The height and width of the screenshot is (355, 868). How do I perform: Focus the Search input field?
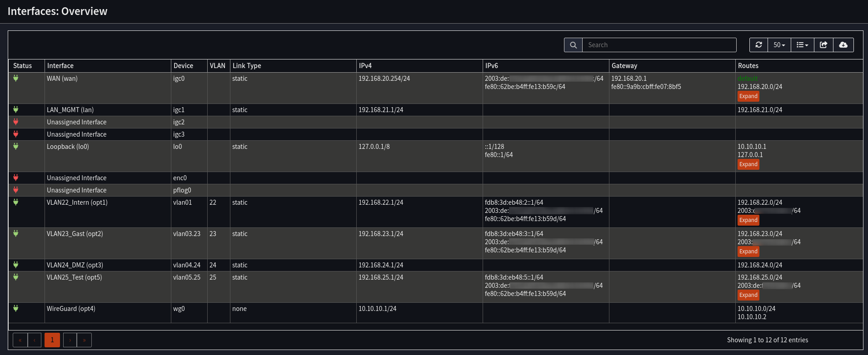[659, 45]
